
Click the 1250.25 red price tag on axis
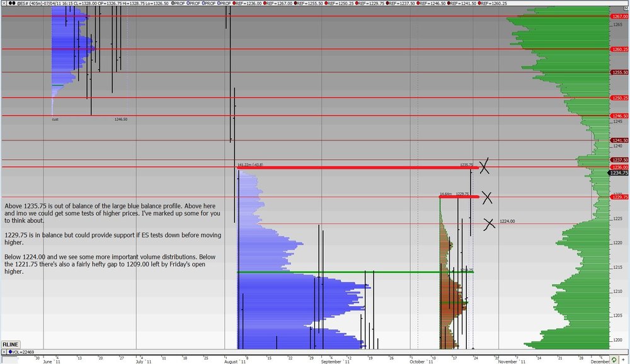click(619, 98)
